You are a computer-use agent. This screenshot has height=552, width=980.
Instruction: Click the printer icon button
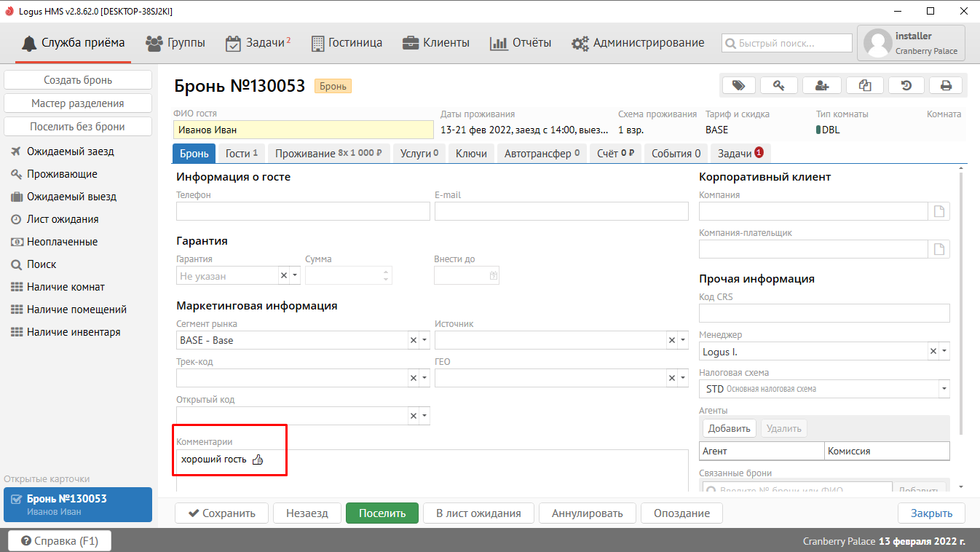[946, 85]
